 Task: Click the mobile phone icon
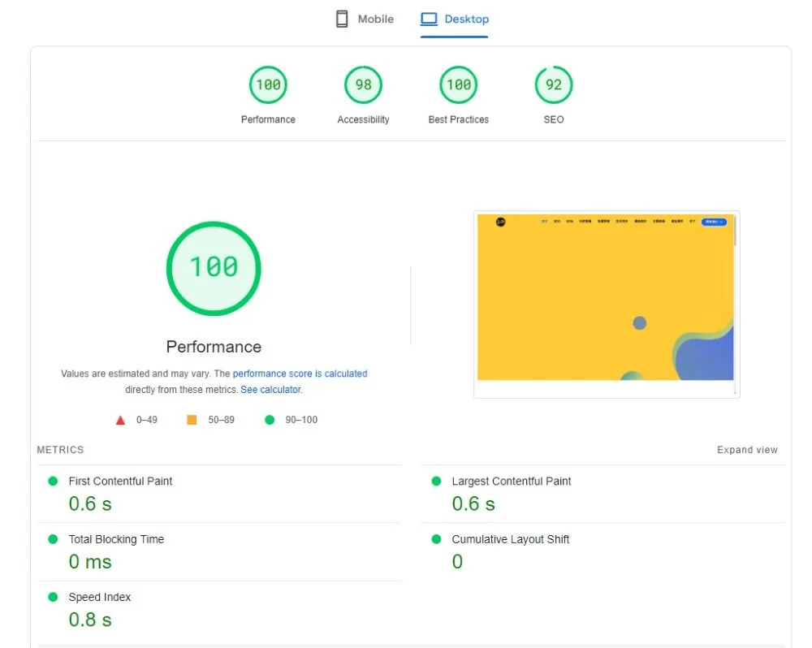click(342, 19)
